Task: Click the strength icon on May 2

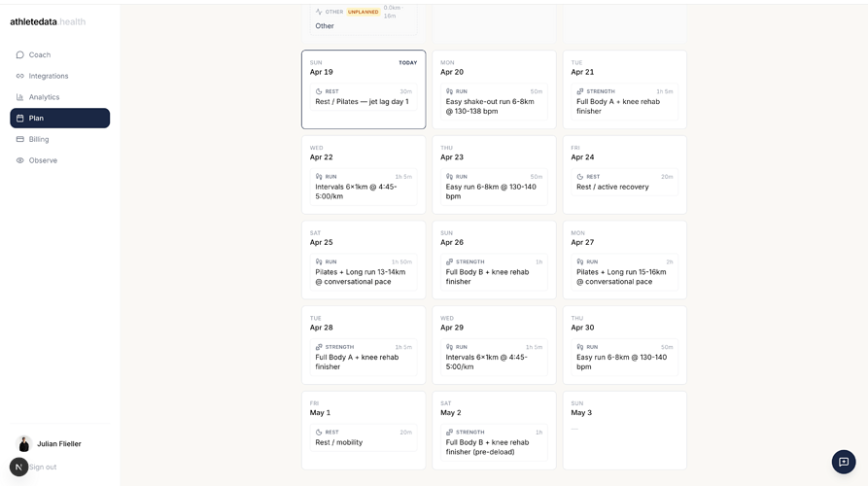Action: pos(449,433)
